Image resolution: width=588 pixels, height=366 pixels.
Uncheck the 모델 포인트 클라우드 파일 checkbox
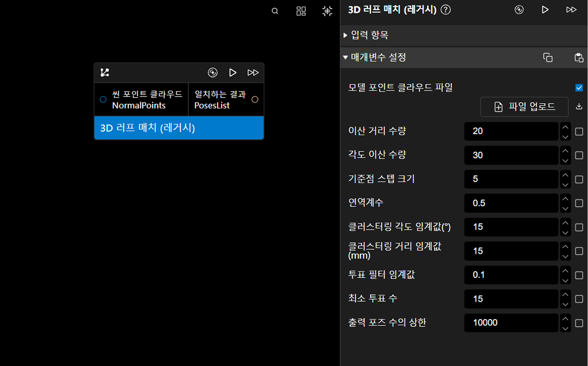579,88
